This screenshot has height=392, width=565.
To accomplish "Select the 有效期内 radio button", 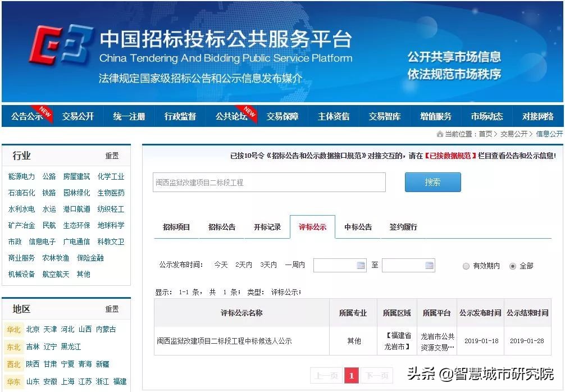I will tap(466, 266).
